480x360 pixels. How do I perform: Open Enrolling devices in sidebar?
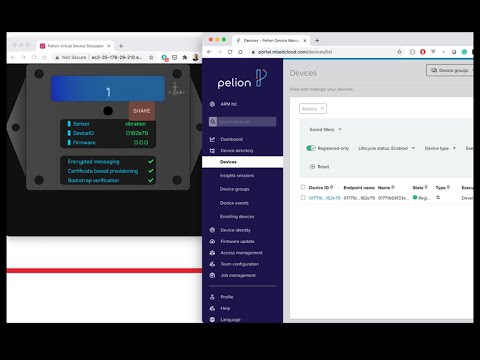pyautogui.click(x=237, y=216)
